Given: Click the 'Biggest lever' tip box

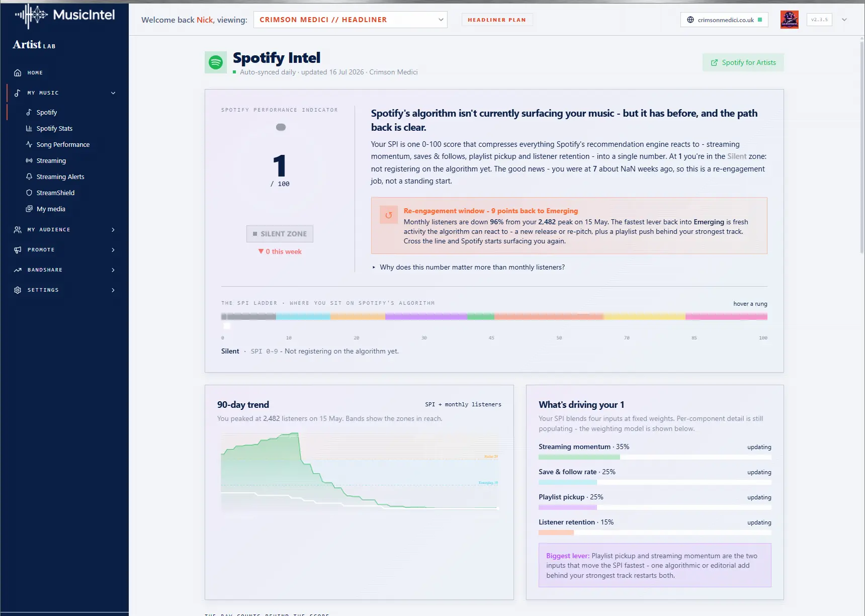Looking at the screenshot, I should 655,565.
